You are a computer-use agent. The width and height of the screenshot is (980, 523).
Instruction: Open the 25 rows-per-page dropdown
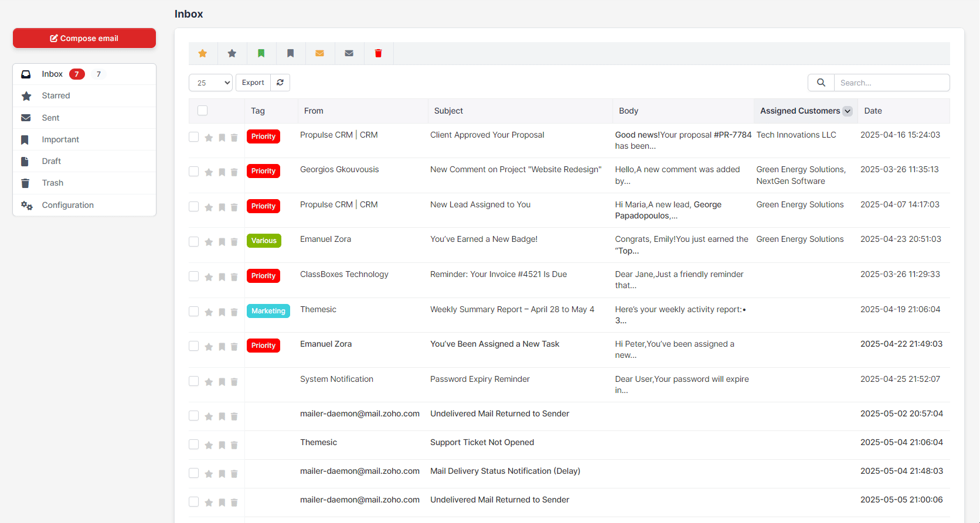(210, 83)
